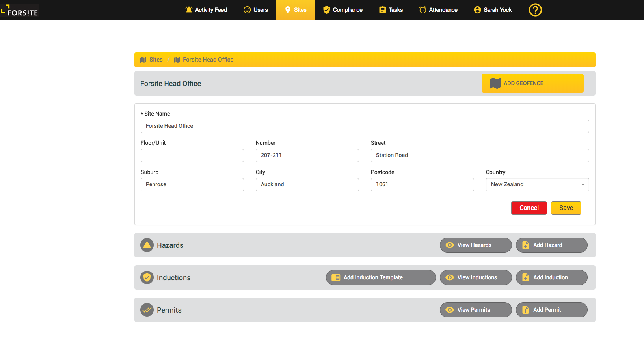Open the help question mark icon

(535, 10)
